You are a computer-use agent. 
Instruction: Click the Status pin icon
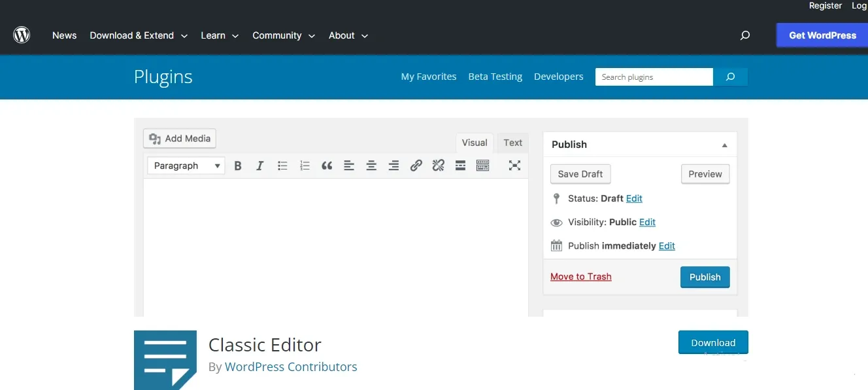(556, 198)
